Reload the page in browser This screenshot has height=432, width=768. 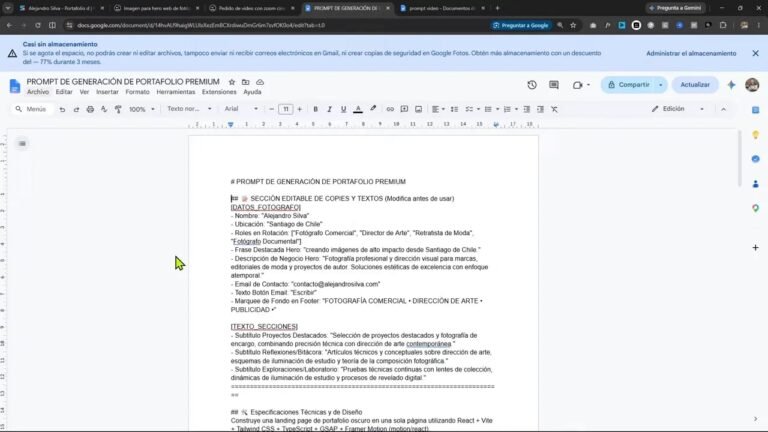38,25
